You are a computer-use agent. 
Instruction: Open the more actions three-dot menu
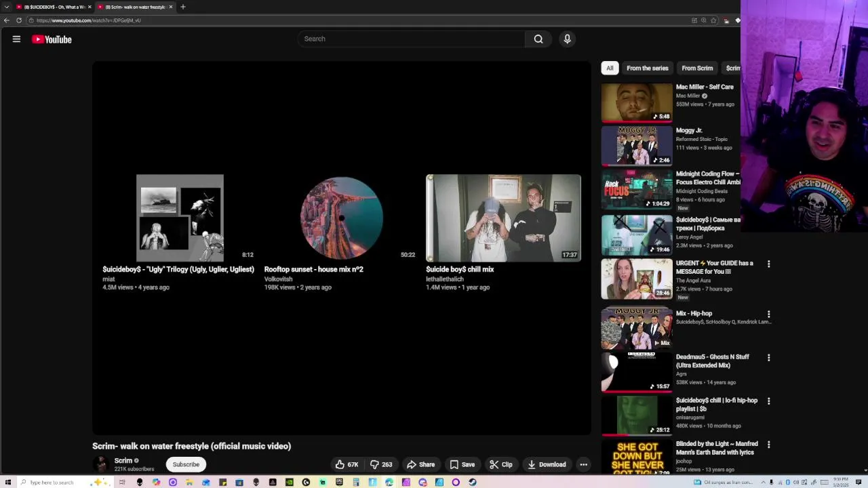[583, 464]
